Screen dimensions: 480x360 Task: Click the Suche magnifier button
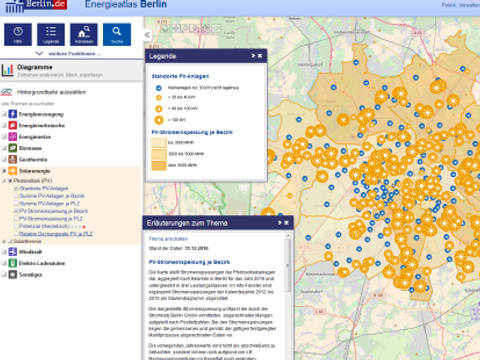pos(117,34)
